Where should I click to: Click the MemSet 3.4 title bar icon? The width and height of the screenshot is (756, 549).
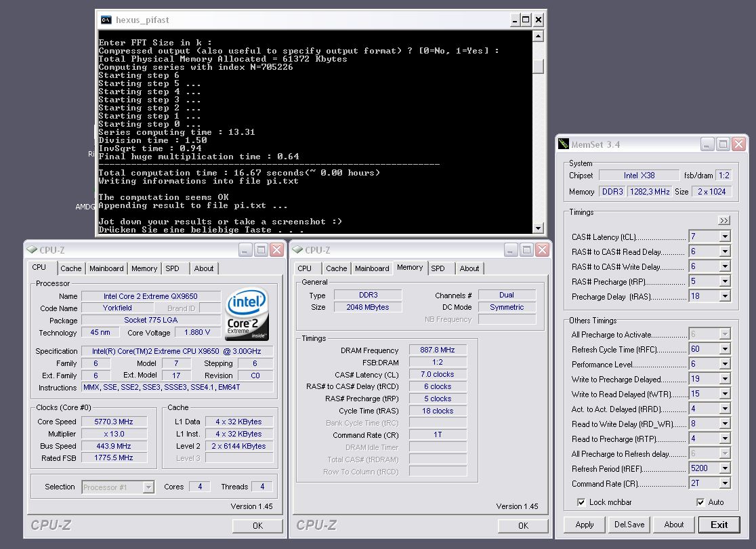click(563, 144)
